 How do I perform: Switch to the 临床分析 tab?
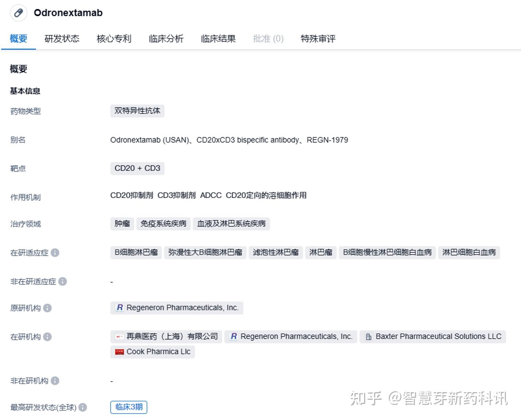tap(166, 39)
